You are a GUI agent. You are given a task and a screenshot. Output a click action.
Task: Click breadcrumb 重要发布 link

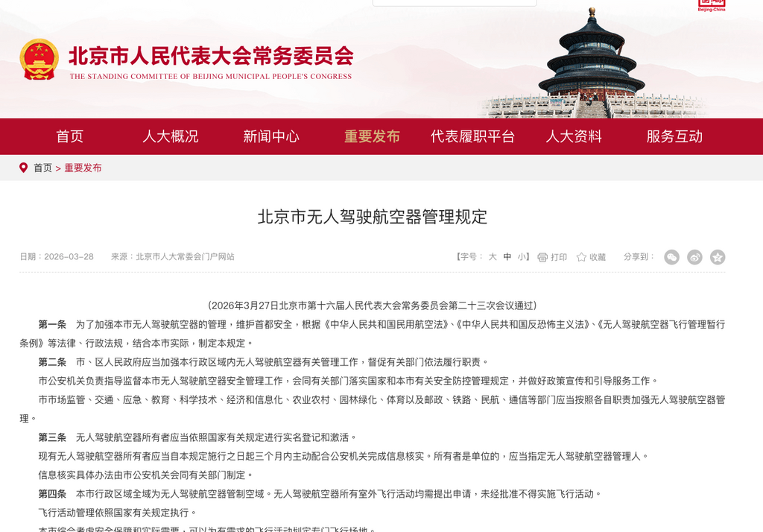83,168
